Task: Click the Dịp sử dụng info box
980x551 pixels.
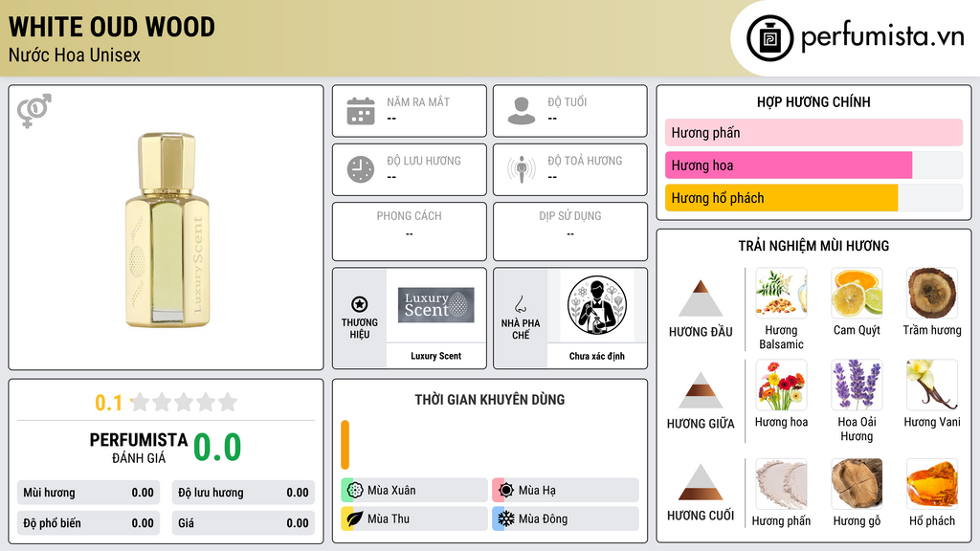Action: pyautogui.click(x=570, y=231)
